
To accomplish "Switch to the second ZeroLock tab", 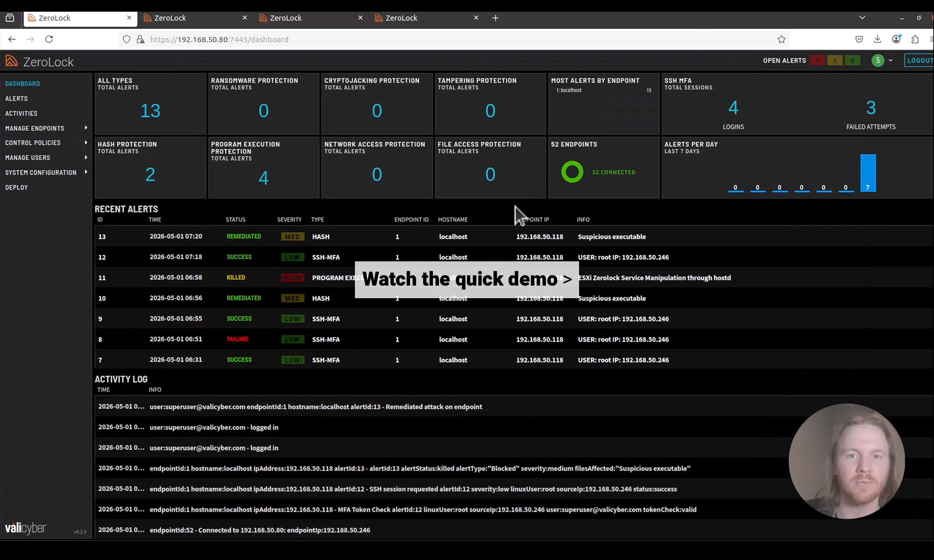I will (195, 18).
